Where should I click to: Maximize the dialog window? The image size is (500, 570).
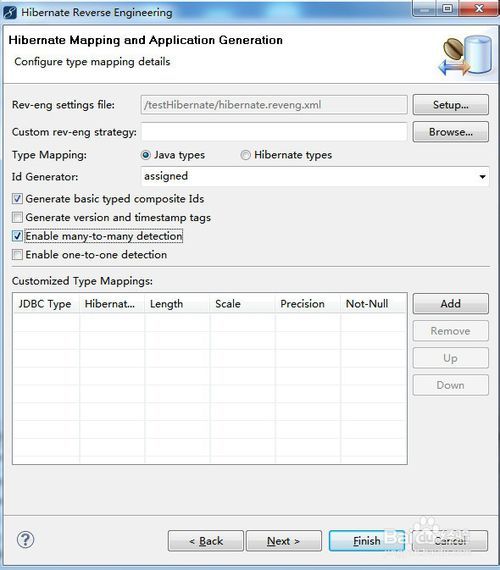448,8
